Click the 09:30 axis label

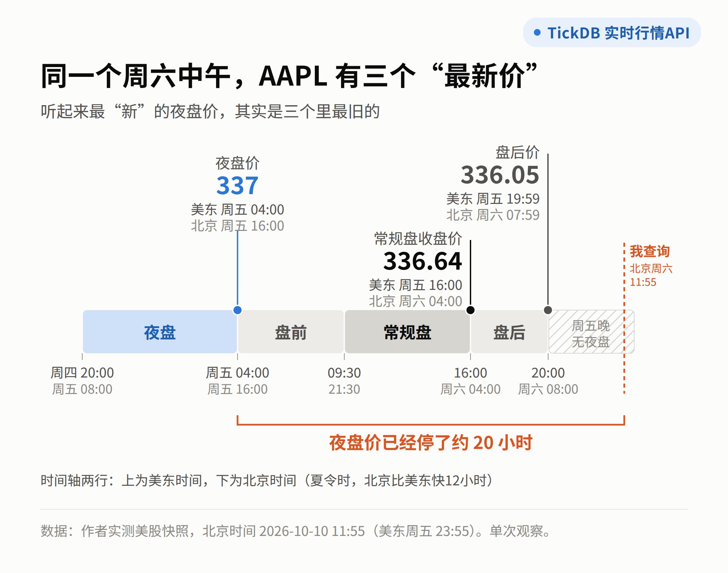point(344,373)
